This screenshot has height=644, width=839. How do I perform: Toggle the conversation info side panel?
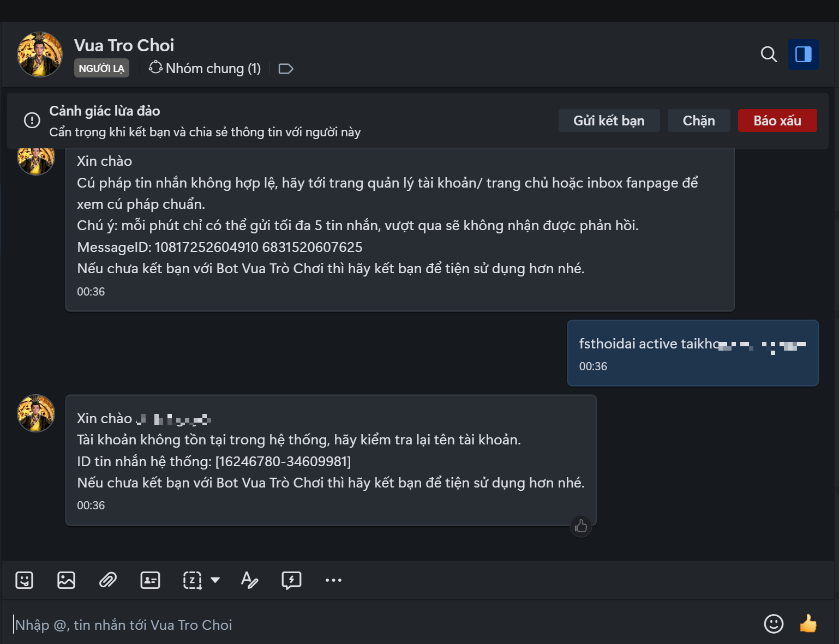click(803, 54)
